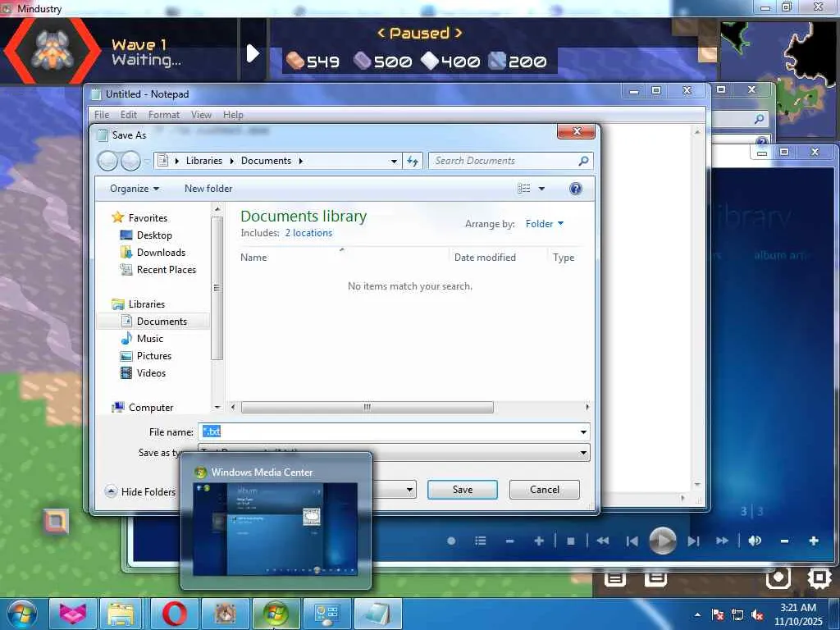
Task: Click the New folder button
Action: coord(208,189)
